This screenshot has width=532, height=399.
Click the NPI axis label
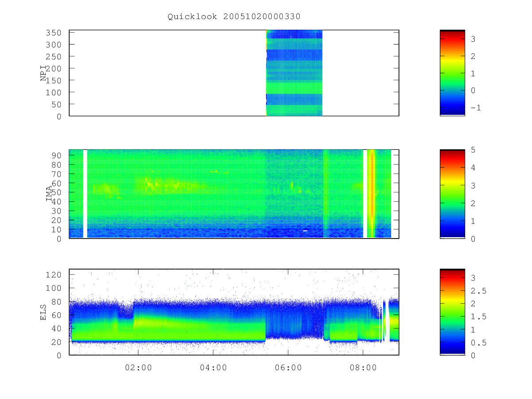[43, 73]
